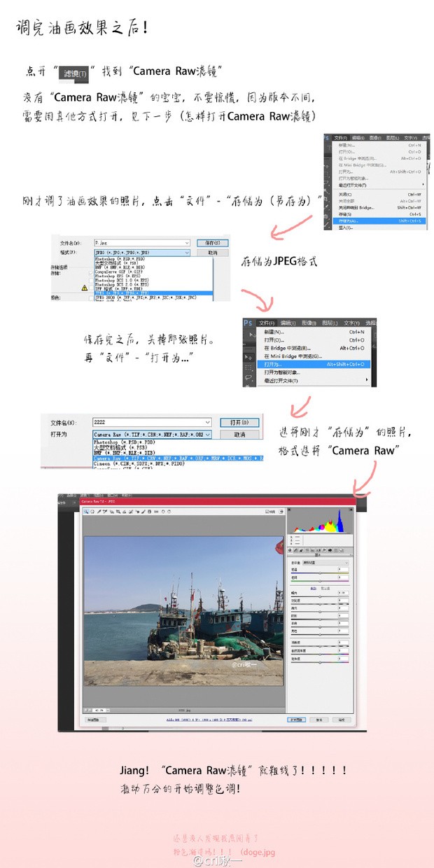Open the 文件名 2222 filename dropdown arrow
This screenshot has height=868, width=434.
[x=207, y=423]
